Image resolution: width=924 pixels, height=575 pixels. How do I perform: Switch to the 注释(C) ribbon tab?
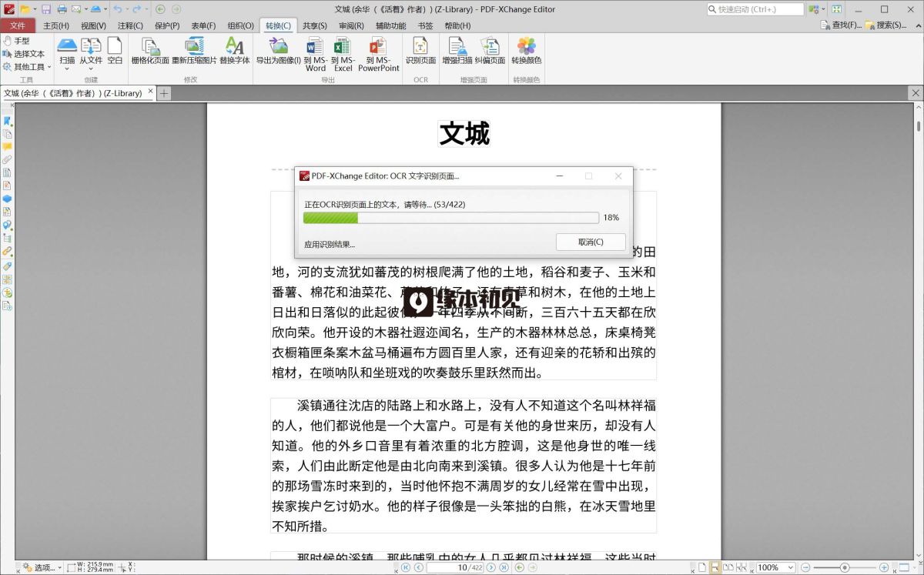coord(130,25)
